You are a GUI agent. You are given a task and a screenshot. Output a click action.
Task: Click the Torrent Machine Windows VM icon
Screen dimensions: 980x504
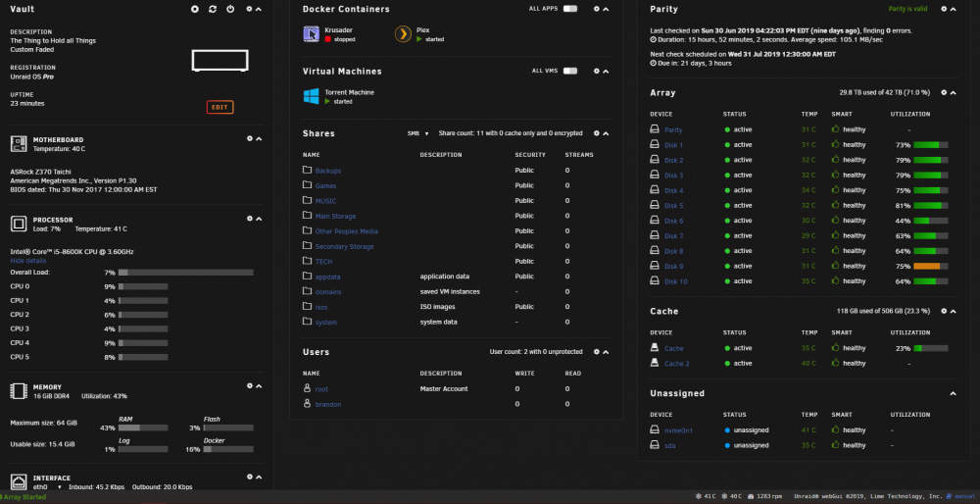(312, 96)
